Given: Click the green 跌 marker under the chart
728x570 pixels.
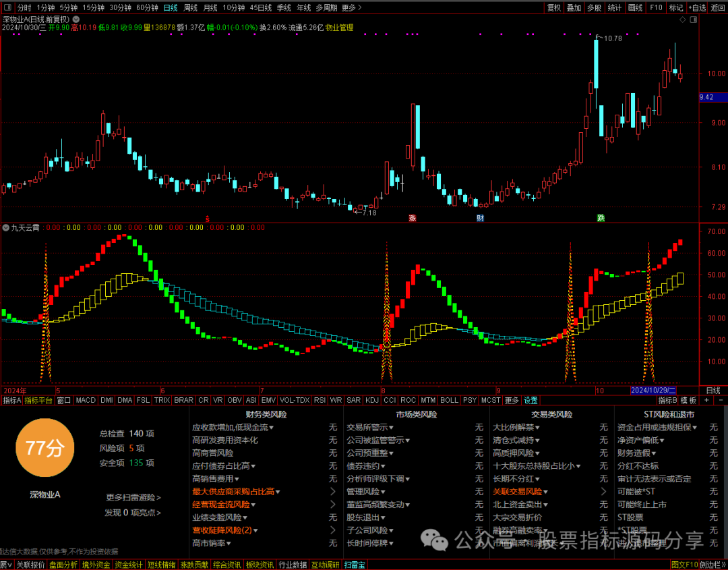Looking at the screenshot, I should click(x=601, y=218).
